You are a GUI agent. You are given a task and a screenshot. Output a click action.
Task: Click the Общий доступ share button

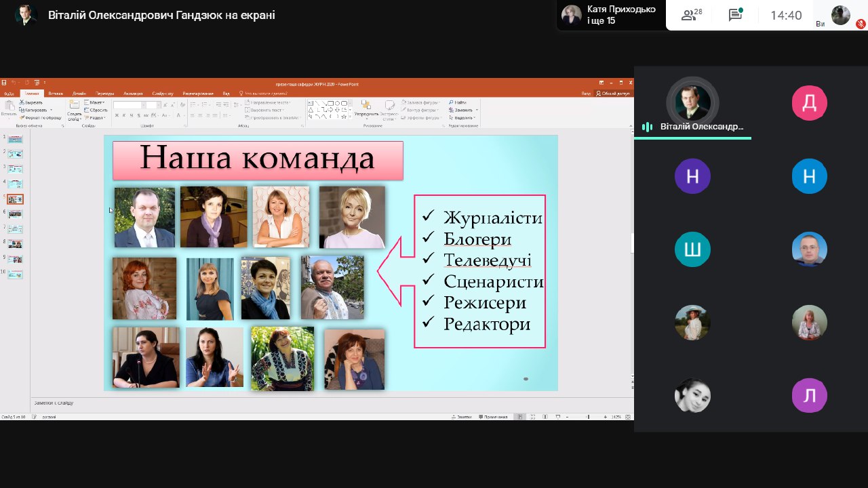click(613, 94)
